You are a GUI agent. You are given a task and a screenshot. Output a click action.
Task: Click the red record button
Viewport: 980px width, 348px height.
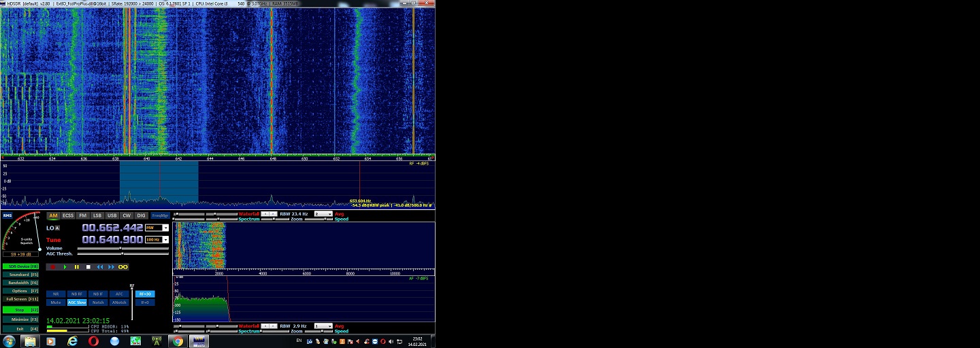53,267
